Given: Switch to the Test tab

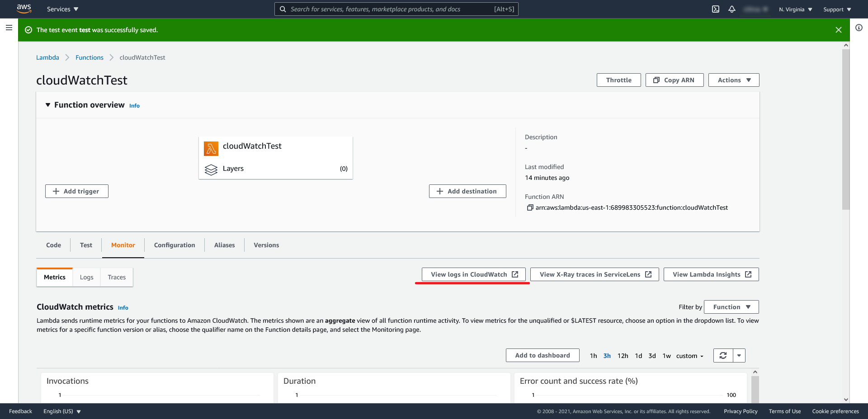Looking at the screenshot, I should [x=86, y=245].
